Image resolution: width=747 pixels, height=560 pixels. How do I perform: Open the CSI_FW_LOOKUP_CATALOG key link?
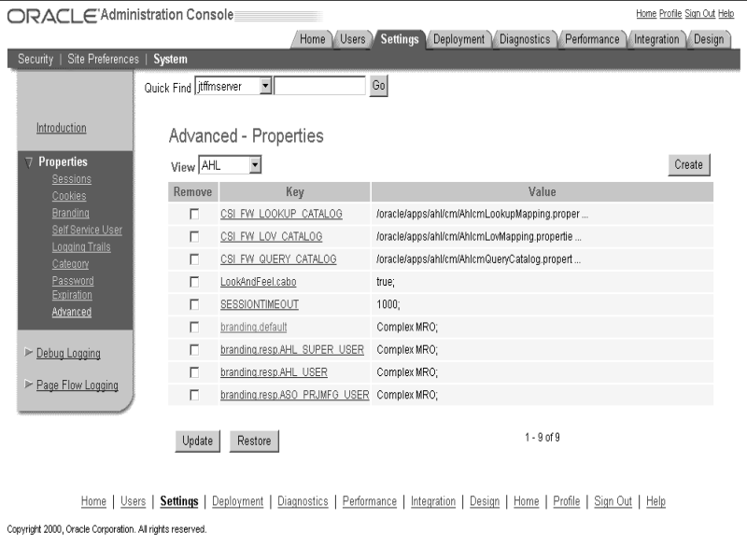(x=281, y=214)
